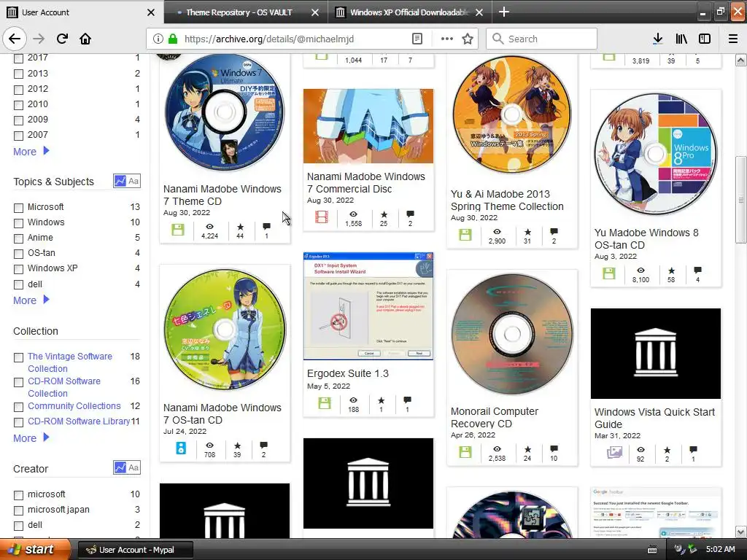Tick the OS-tan topic checkbox
This screenshot has height=560, width=747.
tap(18, 253)
